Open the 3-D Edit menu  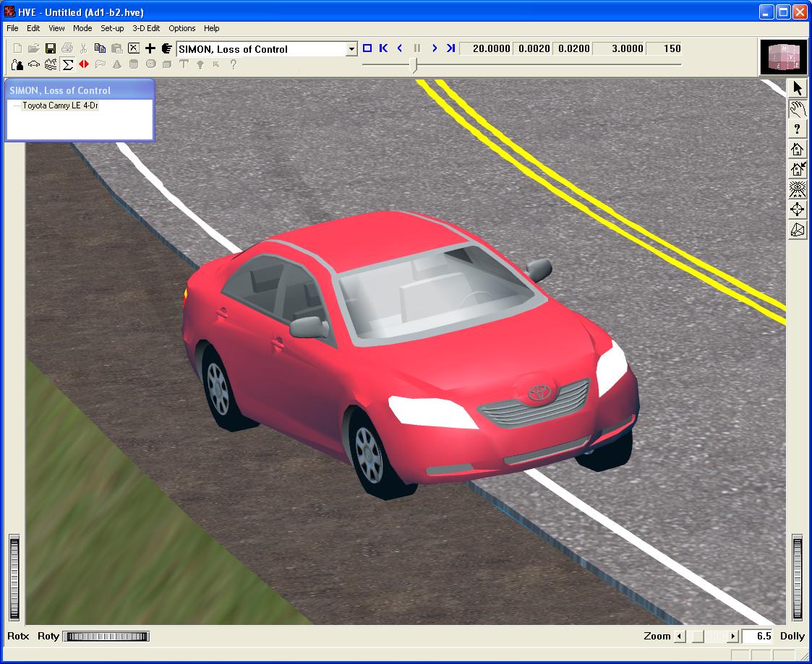click(x=146, y=28)
